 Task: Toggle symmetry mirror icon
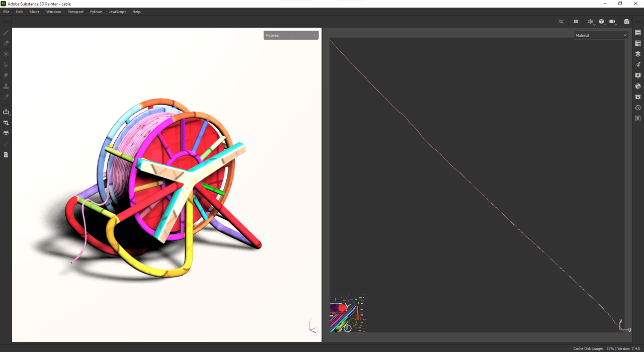591,22
